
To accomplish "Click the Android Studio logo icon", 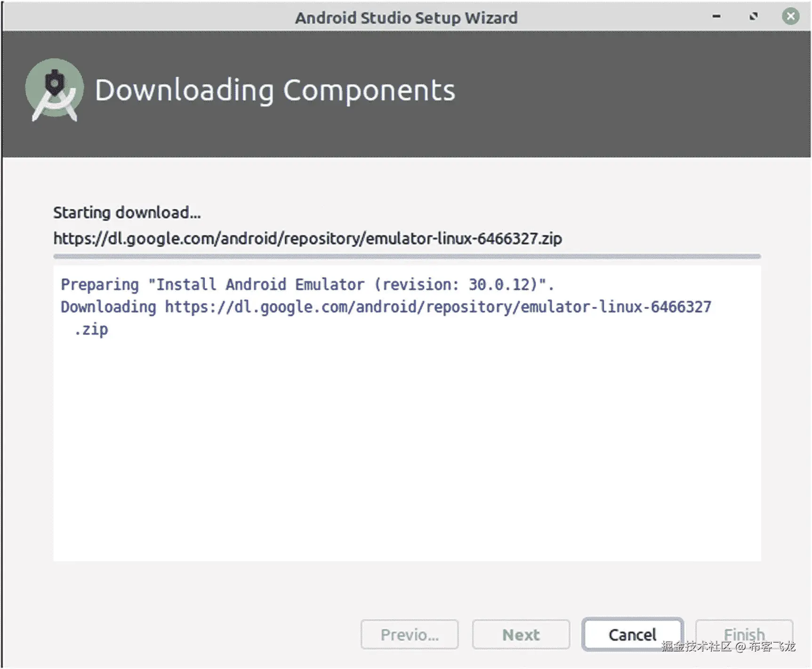I will (x=55, y=90).
